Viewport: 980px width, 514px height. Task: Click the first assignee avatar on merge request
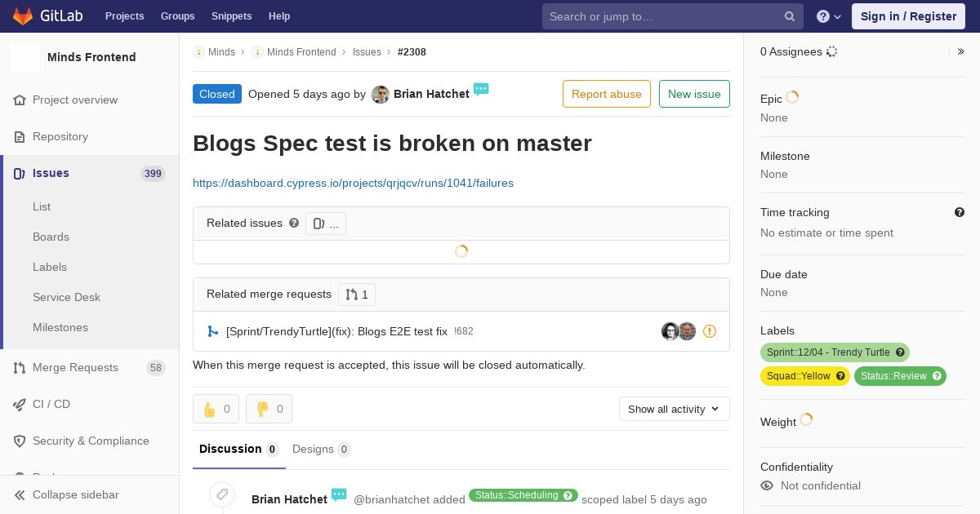(670, 331)
